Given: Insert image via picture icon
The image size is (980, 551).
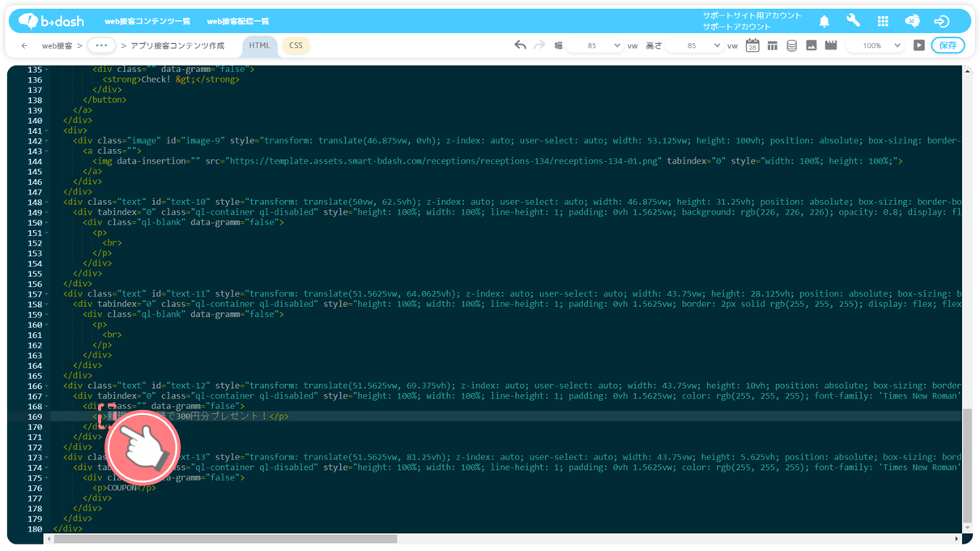Looking at the screenshot, I should (811, 45).
